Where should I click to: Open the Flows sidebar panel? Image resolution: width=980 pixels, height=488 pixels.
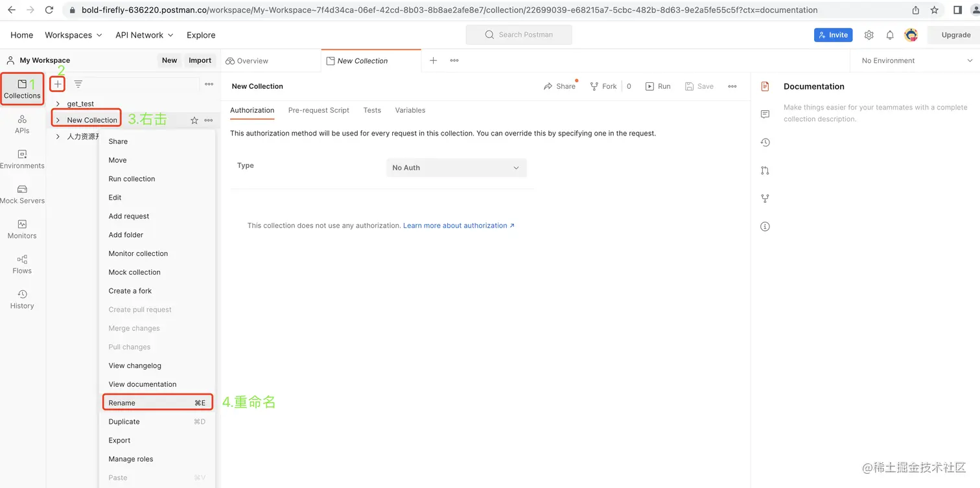(x=22, y=264)
